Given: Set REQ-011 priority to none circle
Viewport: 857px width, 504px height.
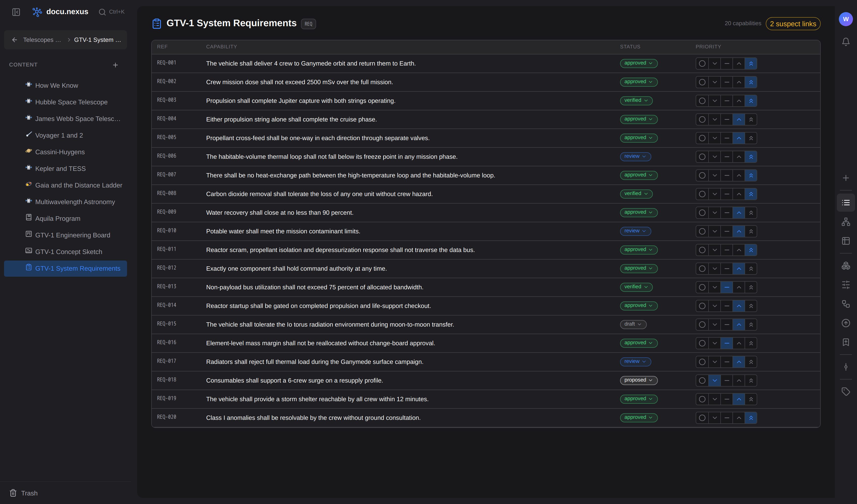Looking at the screenshot, I should [x=702, y=250].
